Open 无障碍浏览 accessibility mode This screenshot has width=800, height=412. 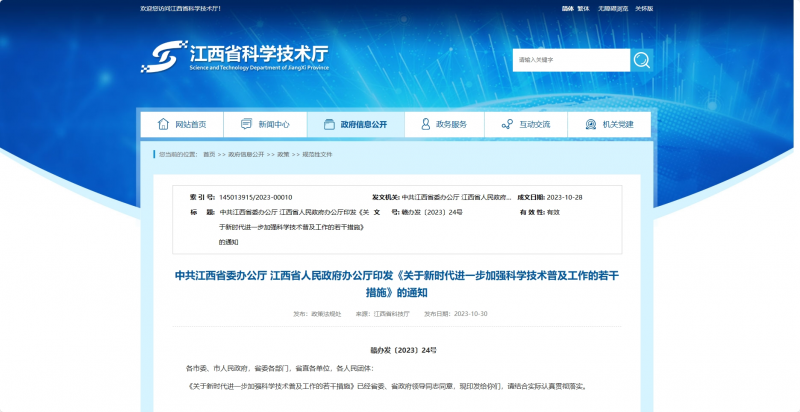pyautogui.click(x=613, y=9)
